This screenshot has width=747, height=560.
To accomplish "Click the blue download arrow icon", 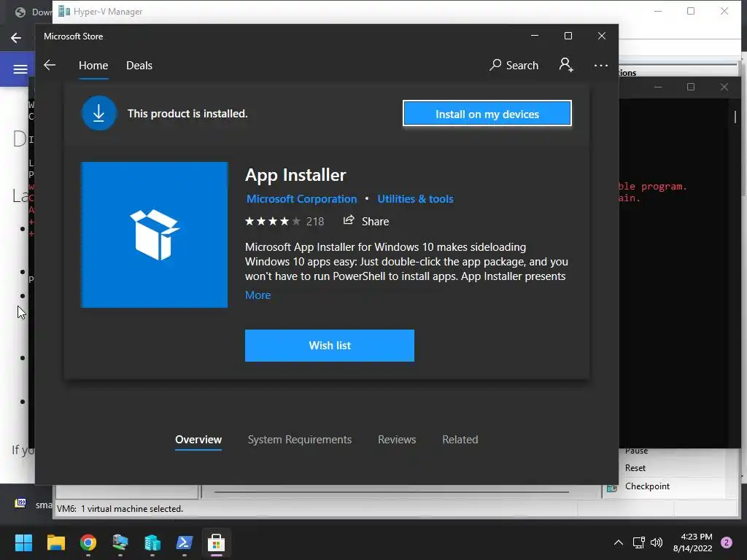I will [x=98, y=113].
